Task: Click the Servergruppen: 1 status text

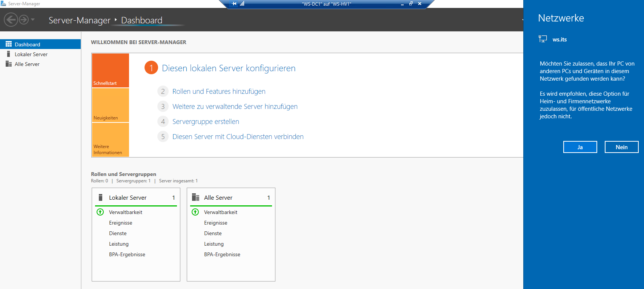Action: (134, 181)
